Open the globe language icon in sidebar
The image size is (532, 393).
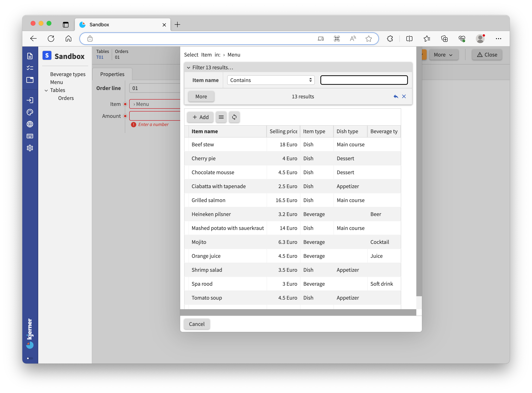coord(30,124)
